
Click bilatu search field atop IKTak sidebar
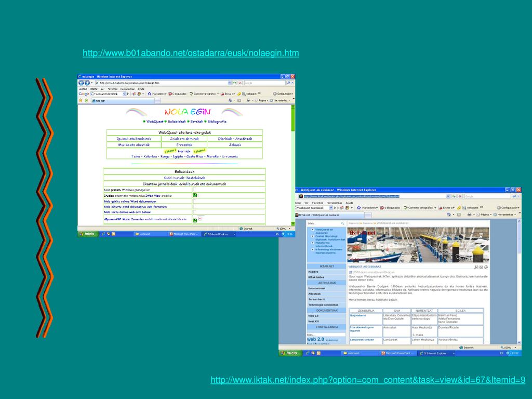pyautogui.click(x=324, y=223)
